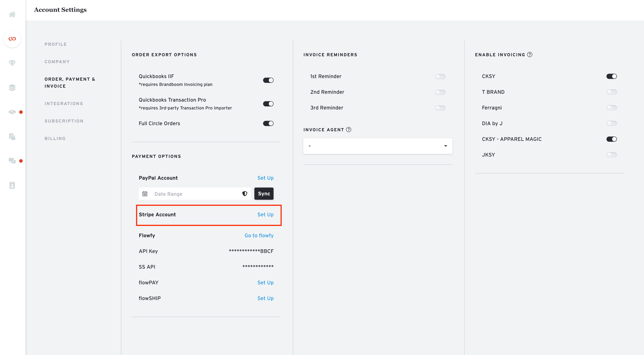Go to the Billing section
Screen dimensions: 644x355
(x=55, y=138)
